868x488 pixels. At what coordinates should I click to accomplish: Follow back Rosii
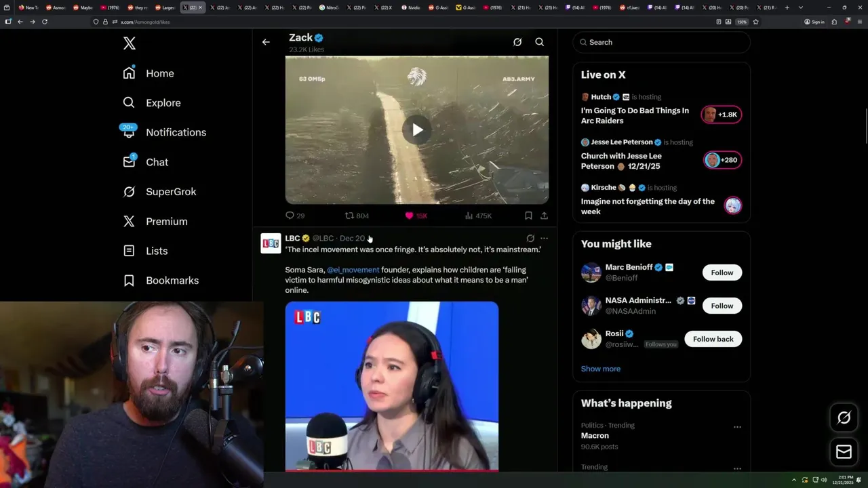pyautogui.click(x=713, y=339)
